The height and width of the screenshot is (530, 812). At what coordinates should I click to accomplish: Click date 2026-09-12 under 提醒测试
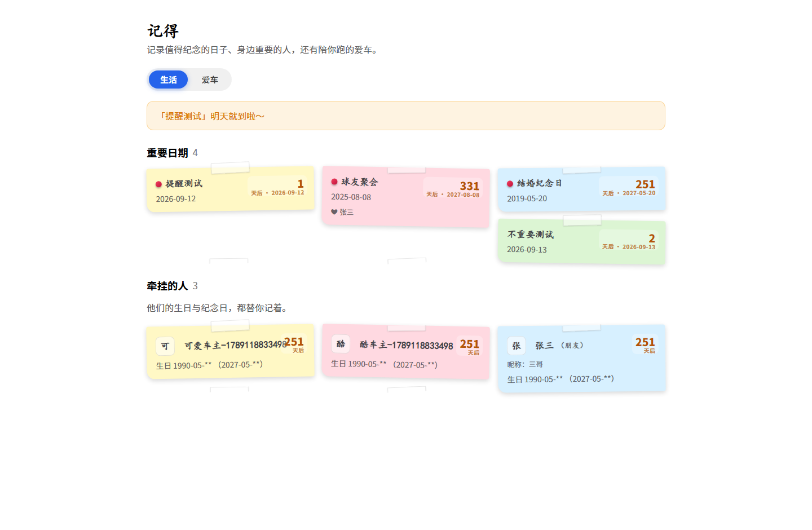pyautogui.click(x=176, y=199)
